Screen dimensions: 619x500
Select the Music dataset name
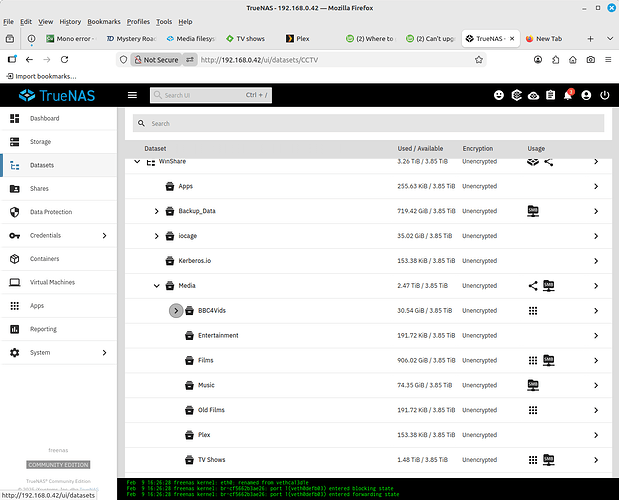(x=206, y=385)
